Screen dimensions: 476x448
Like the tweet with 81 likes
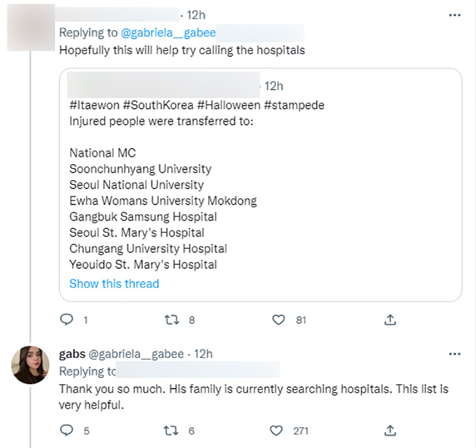coord(278,320)
